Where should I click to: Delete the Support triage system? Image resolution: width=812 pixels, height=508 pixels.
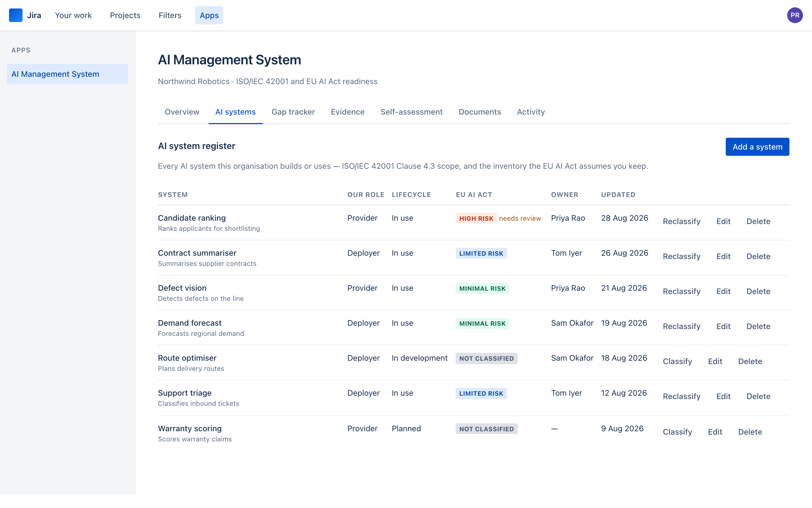click(758, 396)
